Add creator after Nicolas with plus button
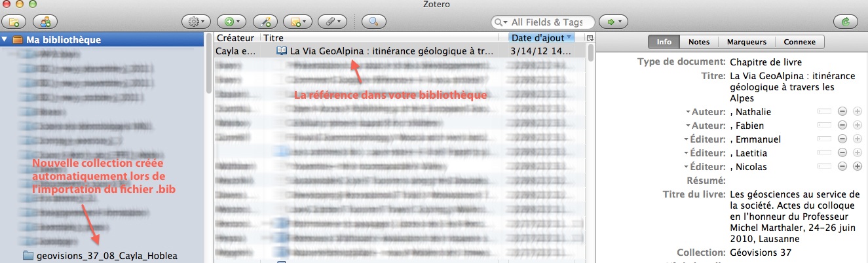 point(858,167)
